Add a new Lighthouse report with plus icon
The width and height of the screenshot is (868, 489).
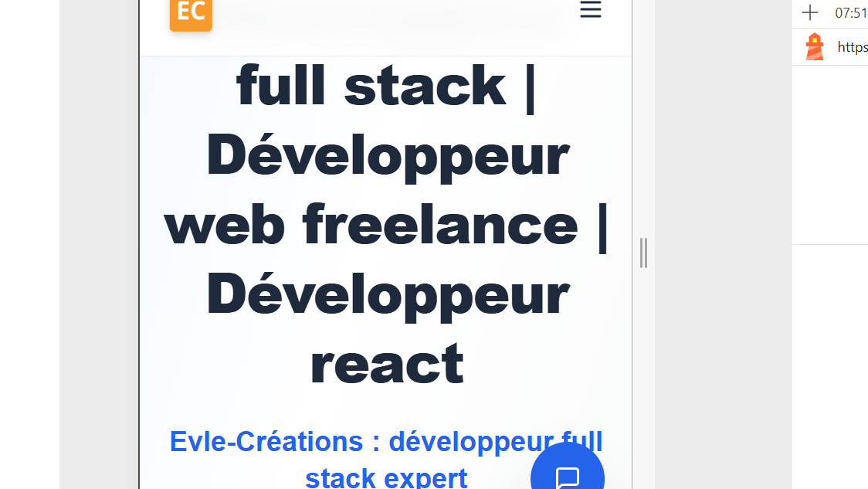click(x=809, y=12)
